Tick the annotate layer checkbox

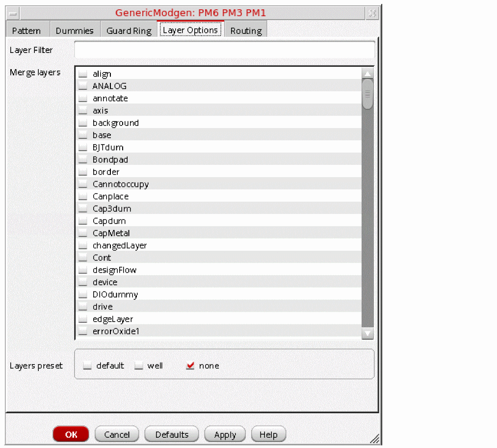(x=83, y=98)
